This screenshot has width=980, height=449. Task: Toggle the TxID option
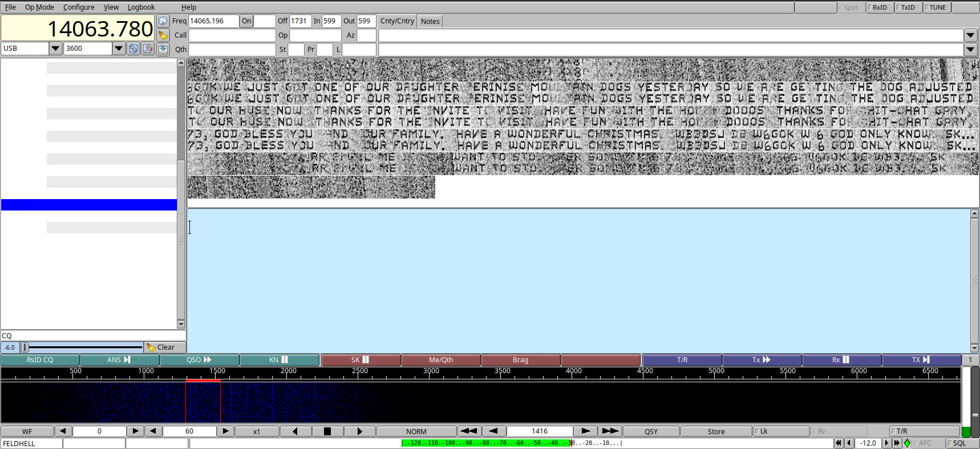pyautogui.click(x=908, y=7)
